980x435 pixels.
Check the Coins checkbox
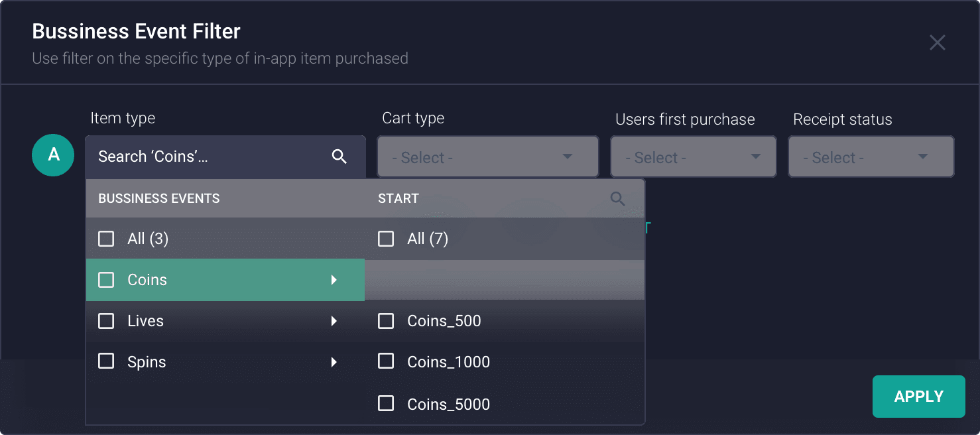(x=106, y=279)
